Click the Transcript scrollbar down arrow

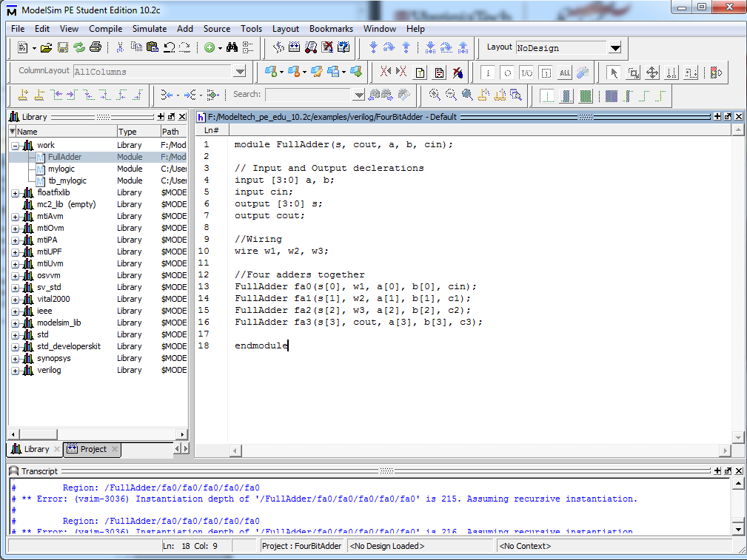[737, 528]
